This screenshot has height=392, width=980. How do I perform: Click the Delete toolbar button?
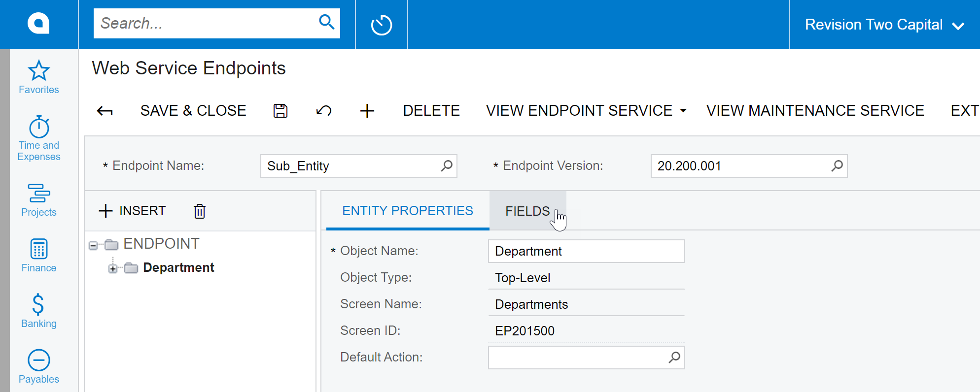click(431, 111)
